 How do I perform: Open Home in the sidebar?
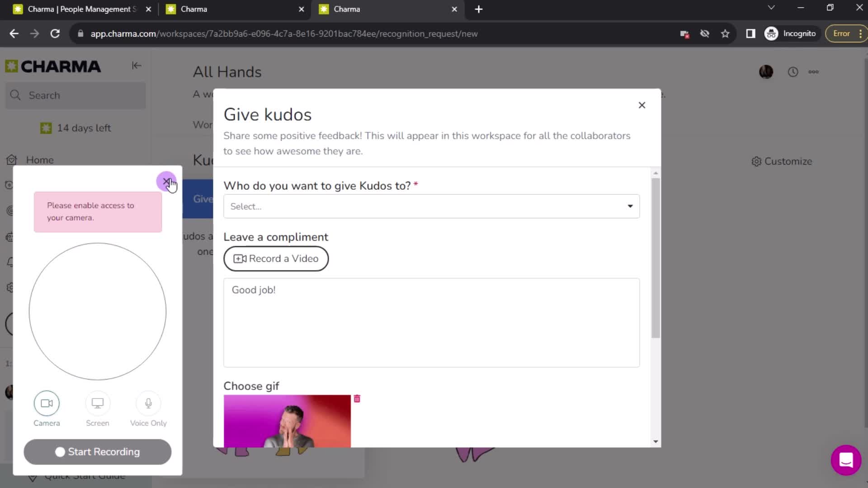click(40, 160)
